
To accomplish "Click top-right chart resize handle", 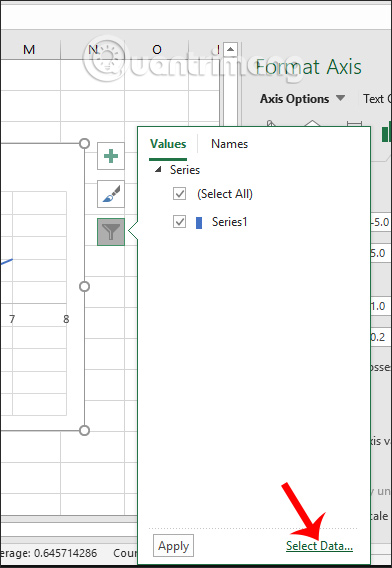I will 84,143.
